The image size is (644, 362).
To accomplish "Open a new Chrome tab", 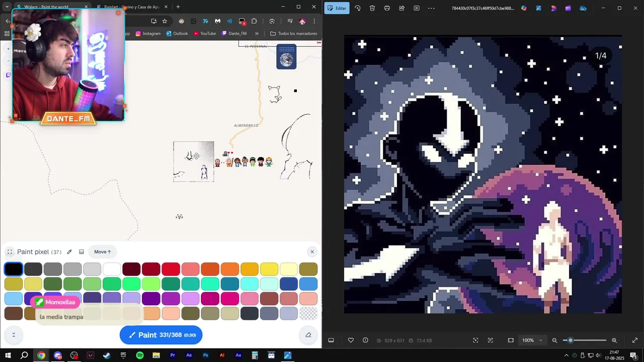I will pos(178,7).
